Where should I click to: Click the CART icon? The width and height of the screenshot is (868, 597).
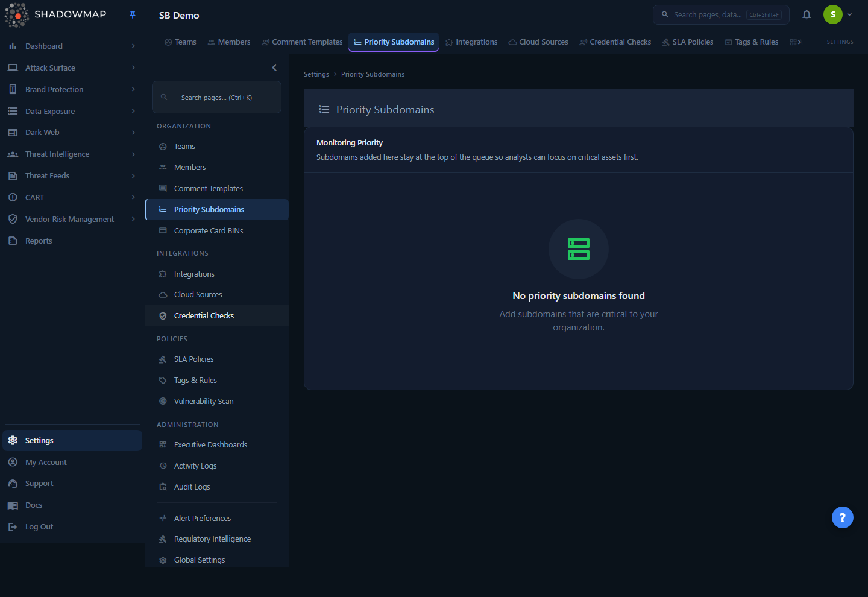click(x=13, y=197)
